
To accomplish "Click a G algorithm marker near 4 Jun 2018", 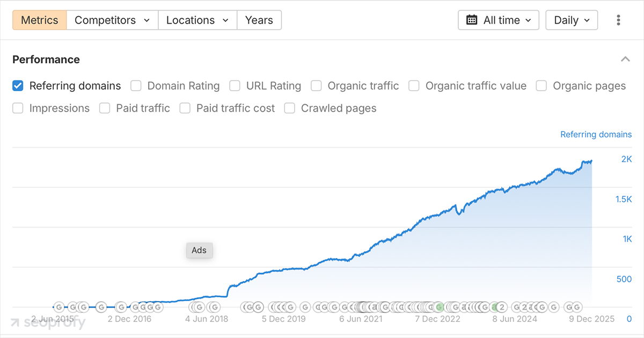I will pyautogui.click(x=199, y=307).
